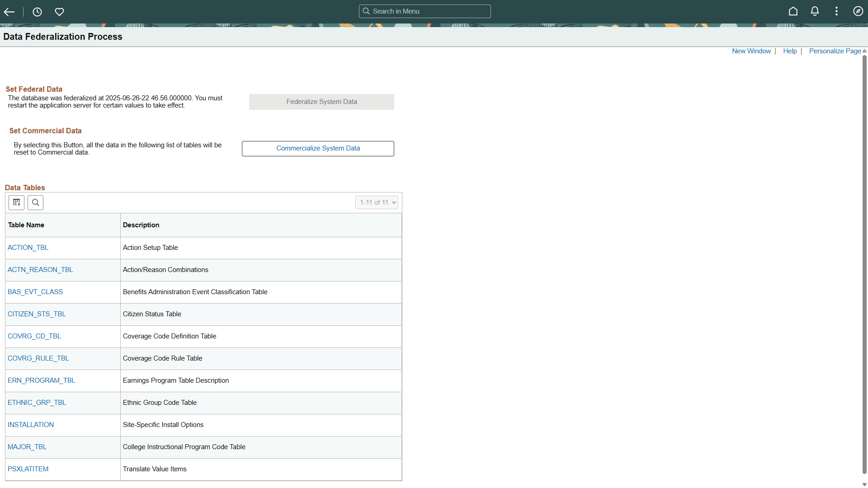Click the Data Tables heading
Image resolution: width=868 pixels, height=488 pixels.
tap(25, 188)
